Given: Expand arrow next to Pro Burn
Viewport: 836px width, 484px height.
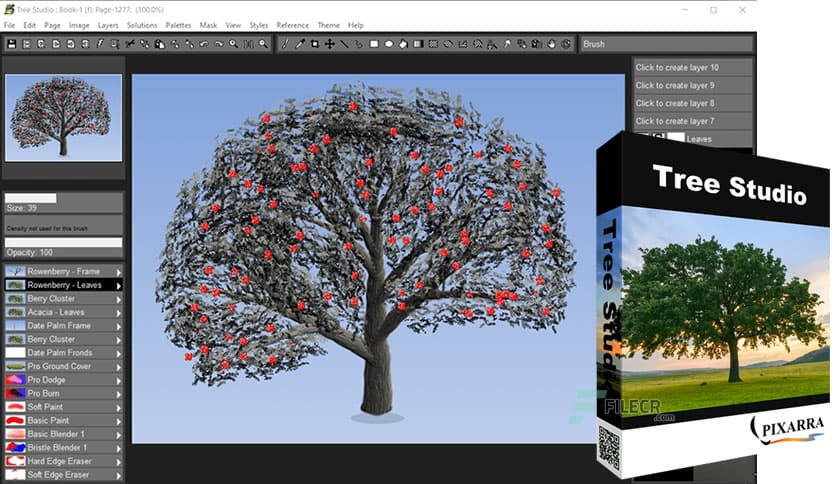Looking at the screenshot, I should 118,394.
